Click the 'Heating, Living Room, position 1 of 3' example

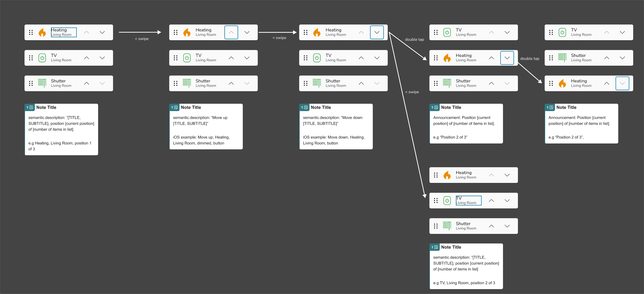click(60, 146)
